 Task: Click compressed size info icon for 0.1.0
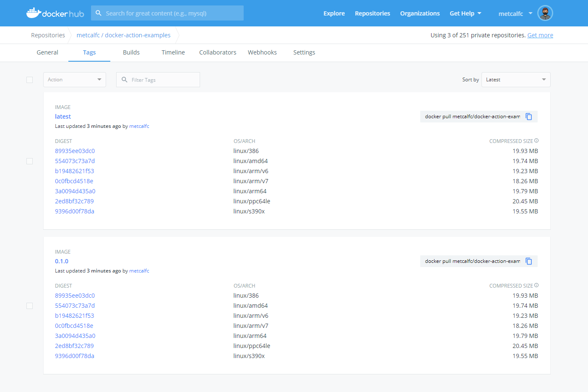[536, 286]
